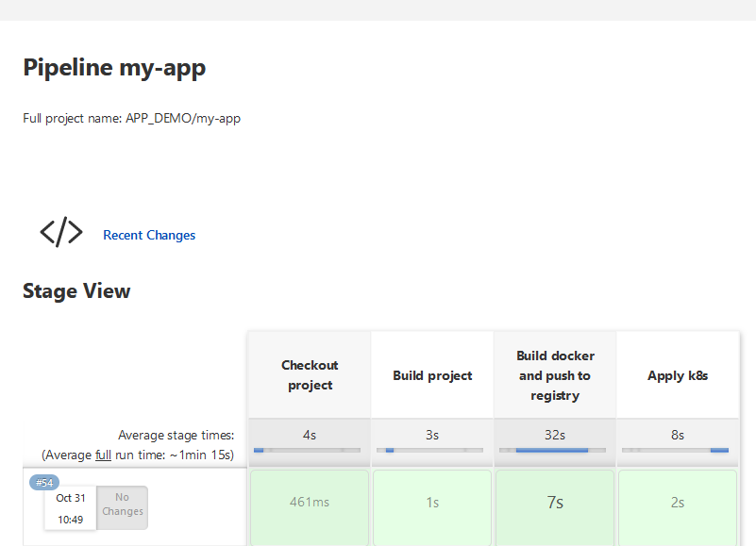Click the Pipeline my-app heading
The image size is (756, 546).
click(114, 68)
